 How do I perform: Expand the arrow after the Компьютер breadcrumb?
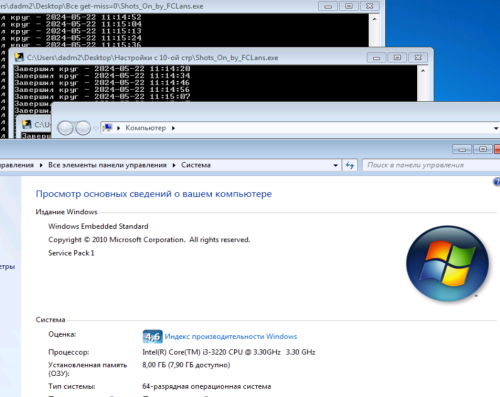pos(173,128)
